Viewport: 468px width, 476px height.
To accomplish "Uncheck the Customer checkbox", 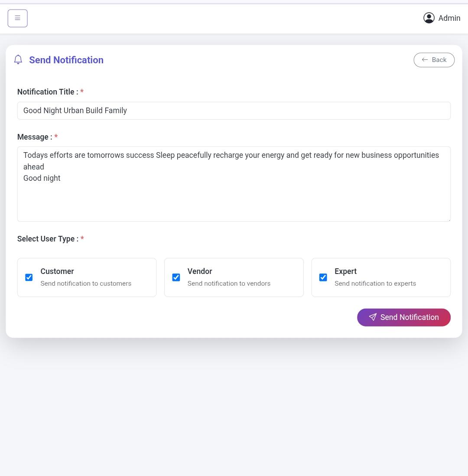I will coord(29,277).
